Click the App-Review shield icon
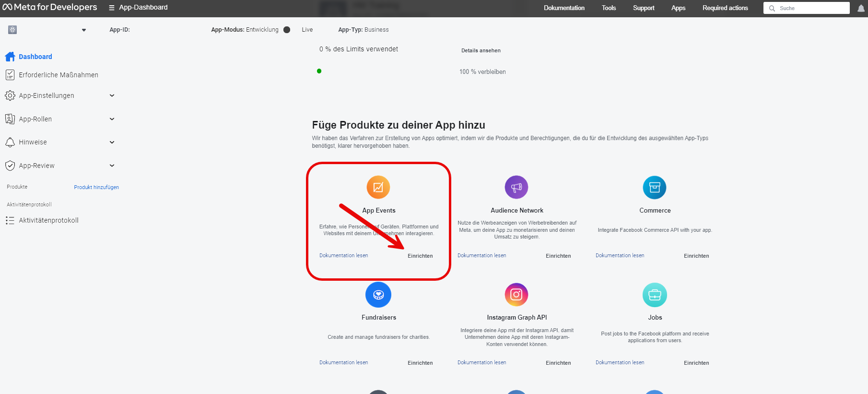 [x=10, y=166]
